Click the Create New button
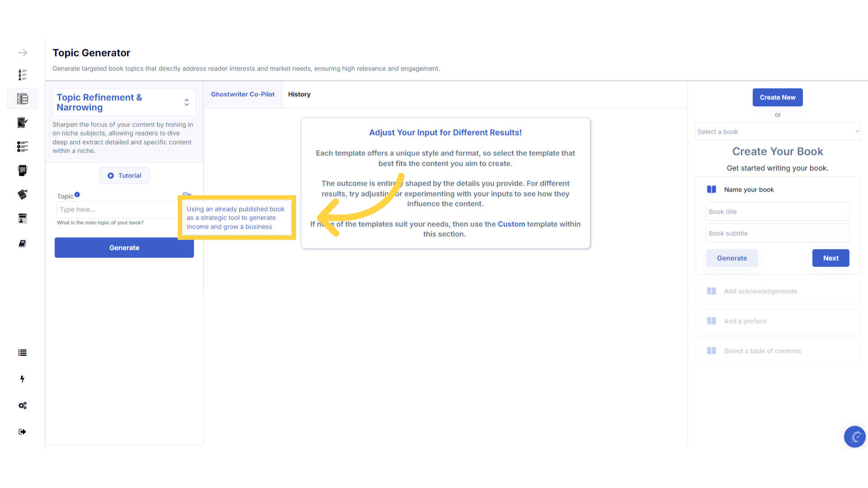Image resolution: width=868 pixels, height=488 pixels. (x=778, y=98)
